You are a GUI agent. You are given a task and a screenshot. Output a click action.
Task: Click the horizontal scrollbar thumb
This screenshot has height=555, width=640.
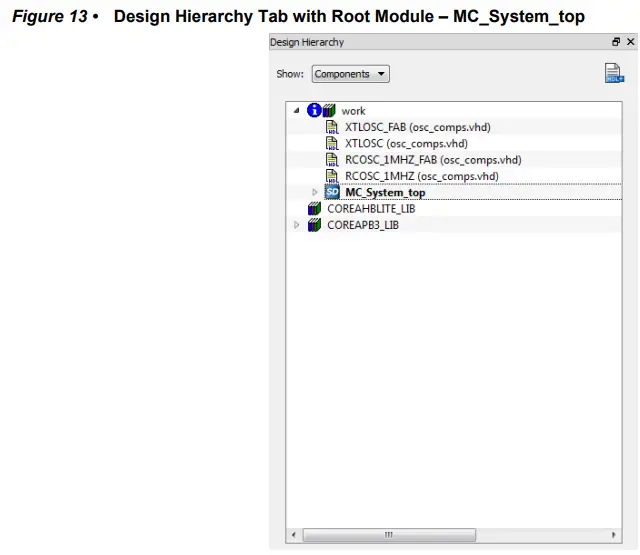389,535
